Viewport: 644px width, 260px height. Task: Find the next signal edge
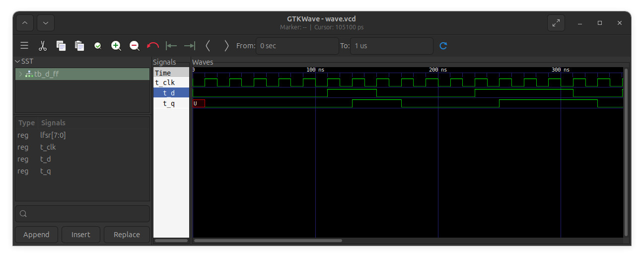click(x=226, y=46)
